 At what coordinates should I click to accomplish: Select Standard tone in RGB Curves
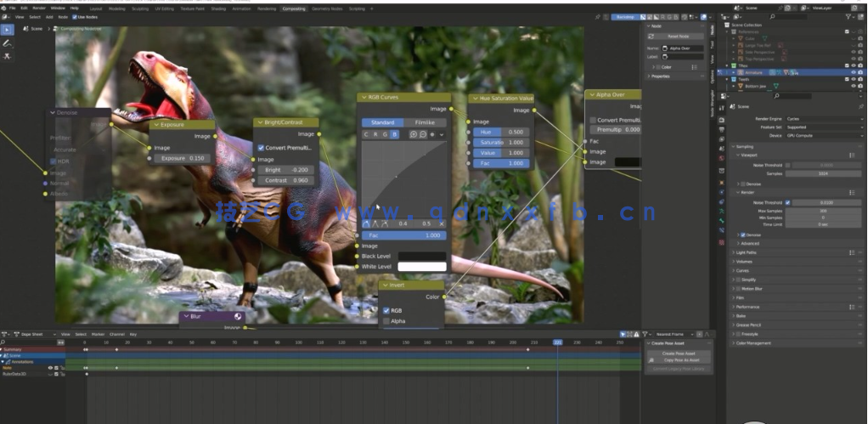[x=382, y=122]
